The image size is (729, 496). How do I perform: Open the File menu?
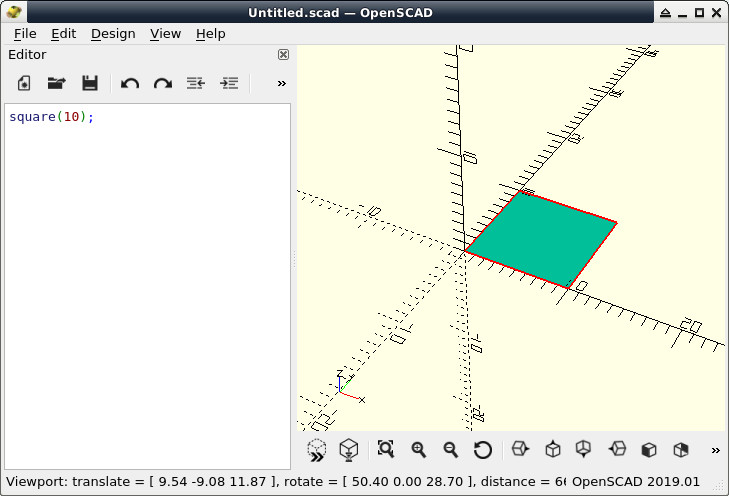[25, 34]
